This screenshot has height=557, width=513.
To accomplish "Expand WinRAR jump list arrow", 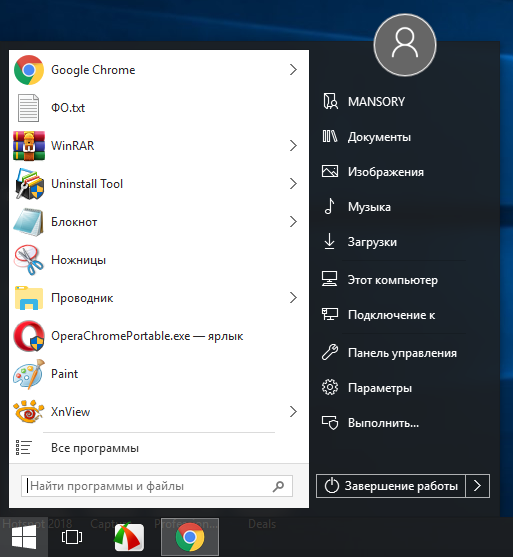I will [x=293, y=145].
